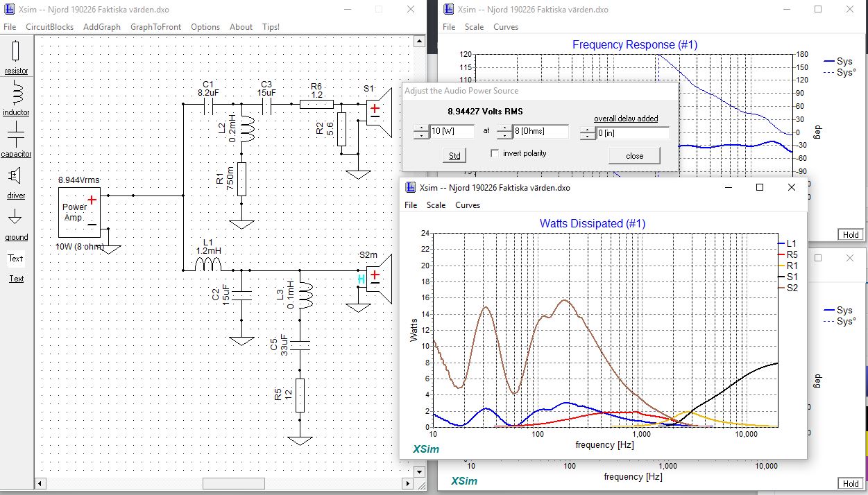Select driver S2m speaker symbol
868x495 pixels.
pos(379,279)
